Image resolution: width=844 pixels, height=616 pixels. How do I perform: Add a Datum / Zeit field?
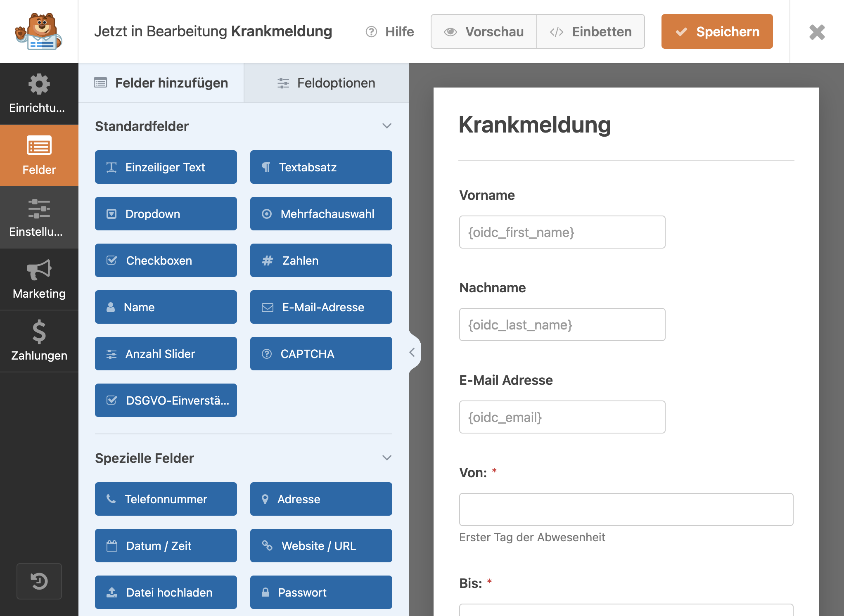pyautogui.click(x=166, y=546)
